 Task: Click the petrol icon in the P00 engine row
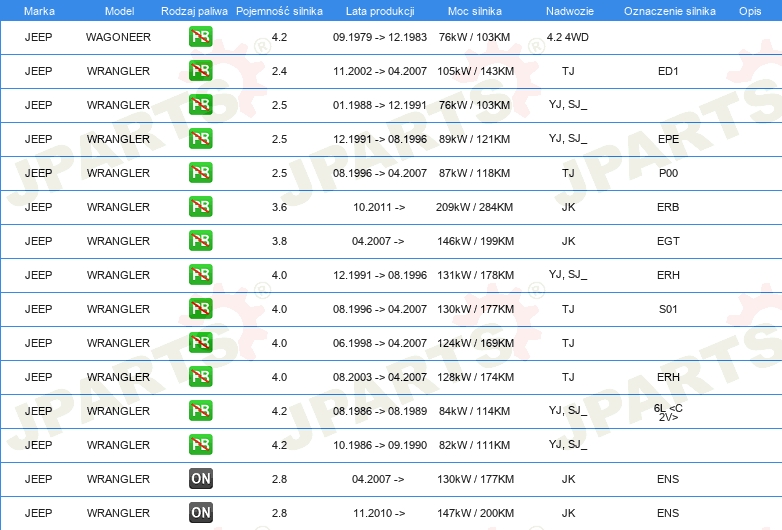pos(200,173)
